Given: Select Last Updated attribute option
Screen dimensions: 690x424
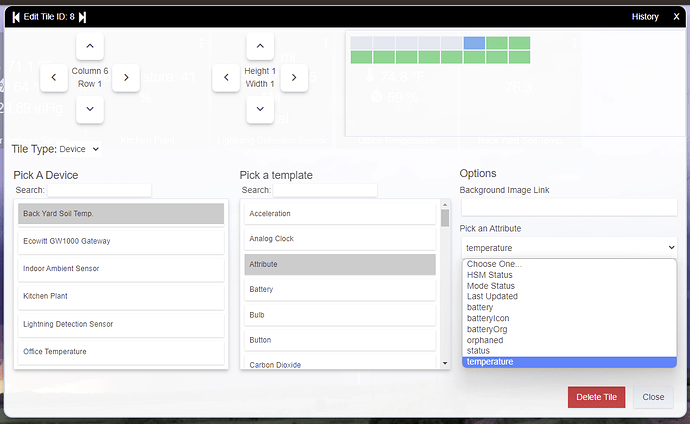Looking at the screenshot, I should (492, 296).
